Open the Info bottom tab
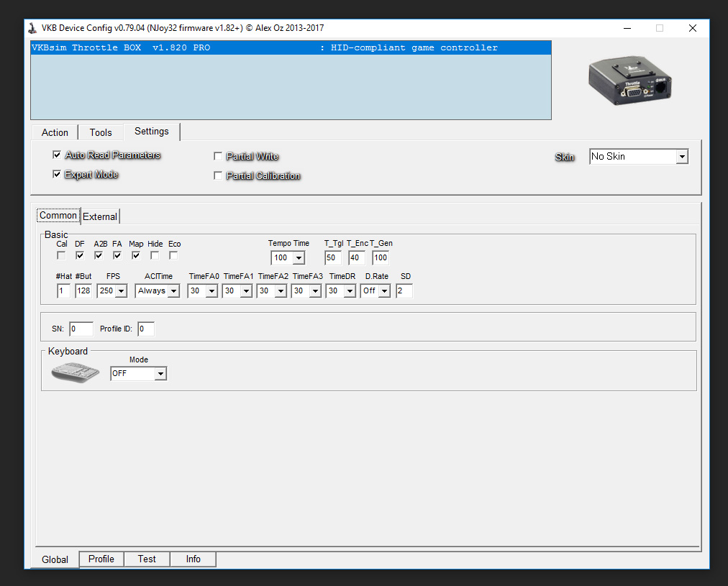The width and height of the screenshot is (728, 586). coord(193,559)
